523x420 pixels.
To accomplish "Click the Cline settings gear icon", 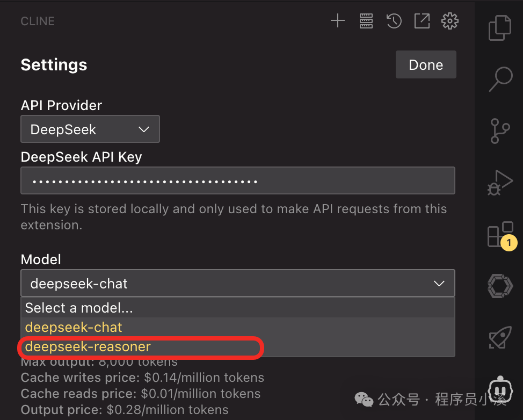I will [449, 21].
